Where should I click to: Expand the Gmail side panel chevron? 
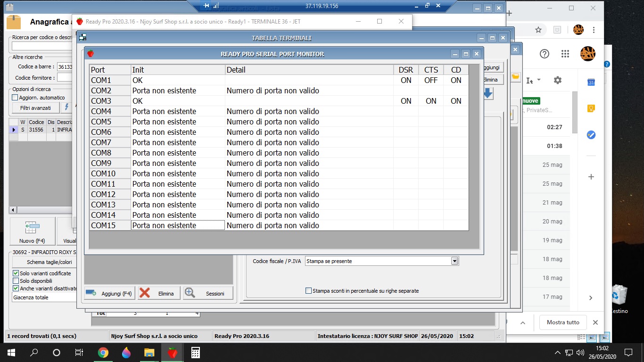591,298
